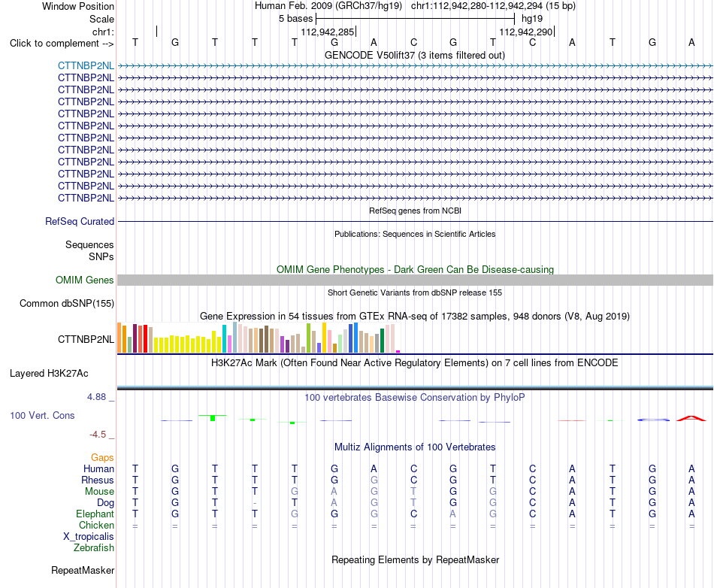Click first orange bar of GTEx chart
This screenshot has height=588, width=714.
(120, 338)
